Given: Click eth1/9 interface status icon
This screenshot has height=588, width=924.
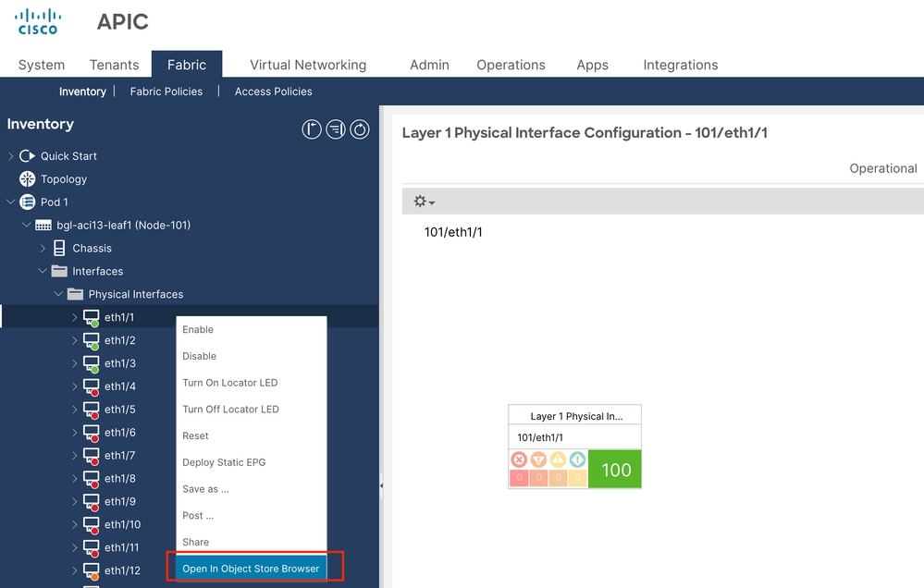Looking at the screenshot, I should tap(92, 501).
